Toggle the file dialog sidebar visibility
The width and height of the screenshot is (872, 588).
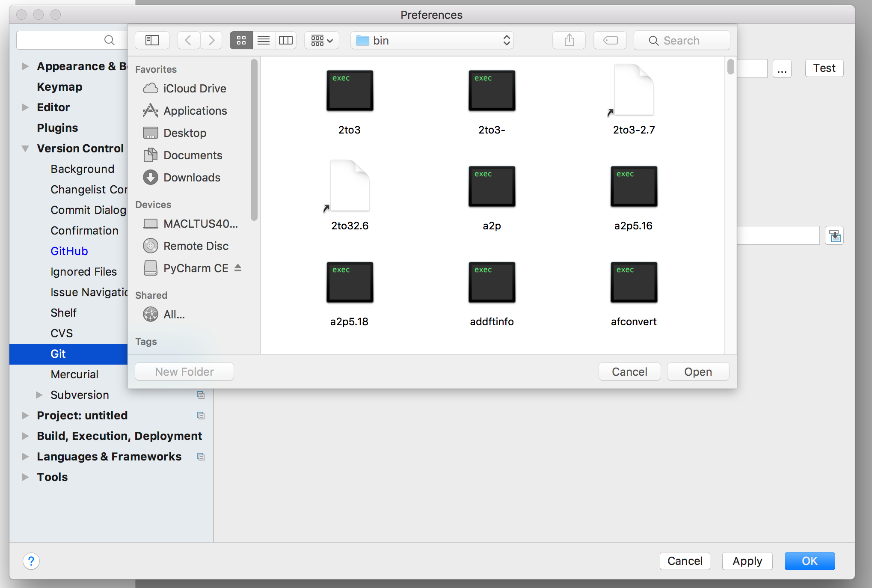152,40
